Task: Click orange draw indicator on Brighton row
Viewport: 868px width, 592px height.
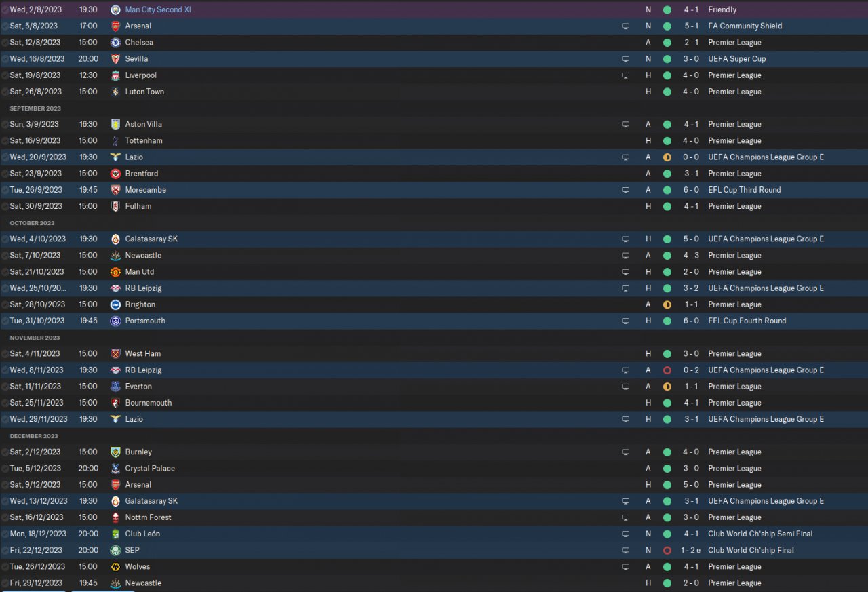Action: (667, 304)
